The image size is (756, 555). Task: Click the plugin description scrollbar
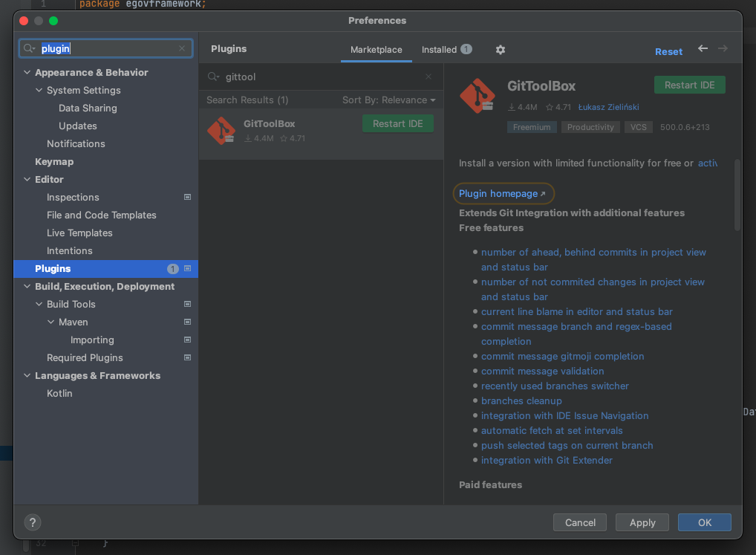point(737,195)
